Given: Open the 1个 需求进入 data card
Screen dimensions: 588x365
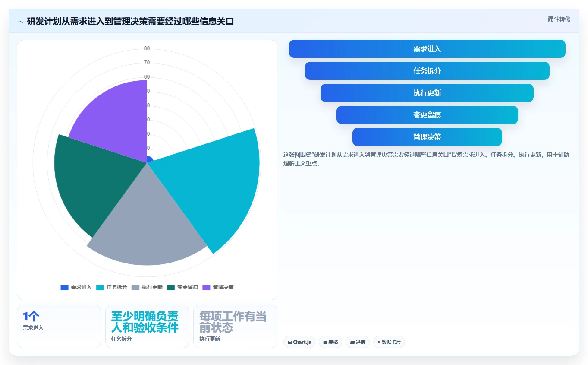Looking at the screenshot, I should pyautogui.click(x=59, y=326).
